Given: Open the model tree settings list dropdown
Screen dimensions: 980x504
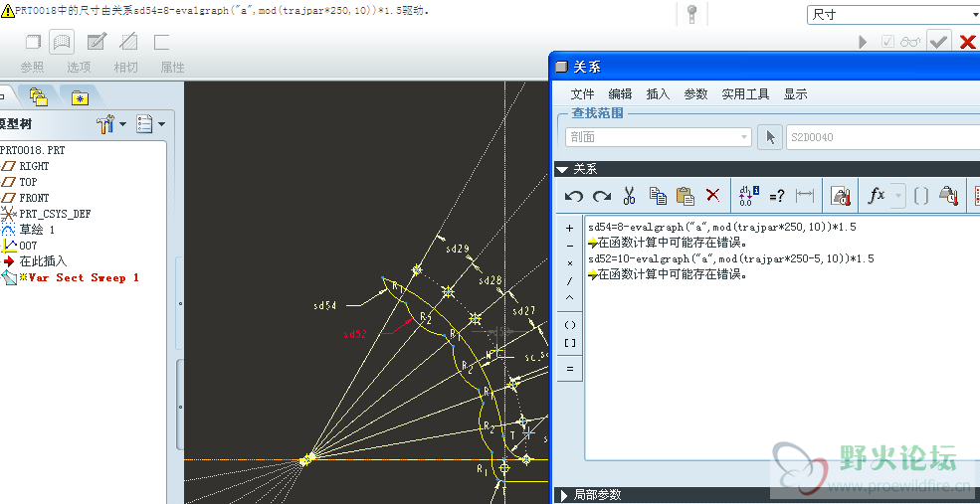Looking at the screenshot, I should 150,125.
